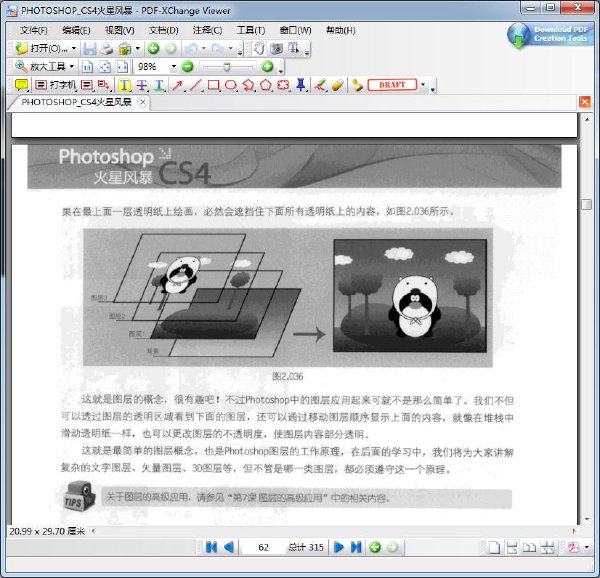The image size is (600, 578).
Task: Select the Callout tool
Action: tap(103, 85)
